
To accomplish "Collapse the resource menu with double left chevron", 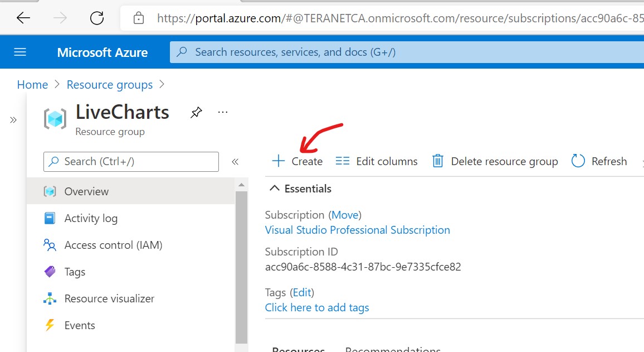I will point(235,162).
